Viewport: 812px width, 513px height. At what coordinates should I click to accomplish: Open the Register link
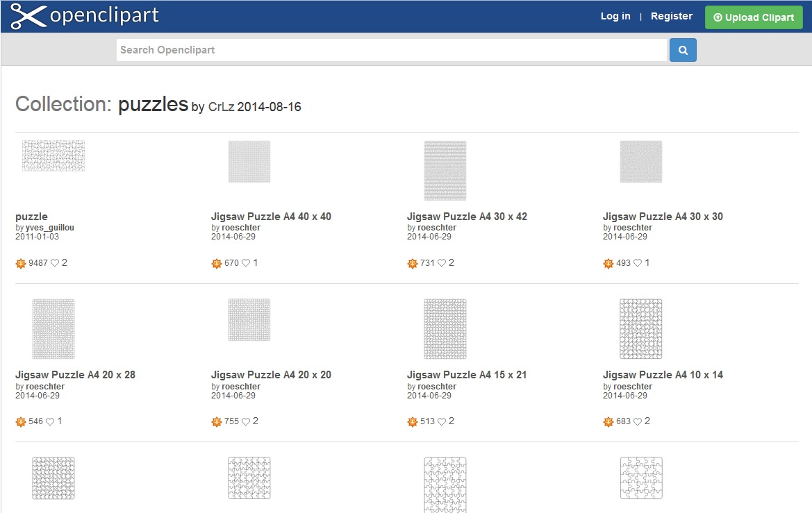pos(671,16)
